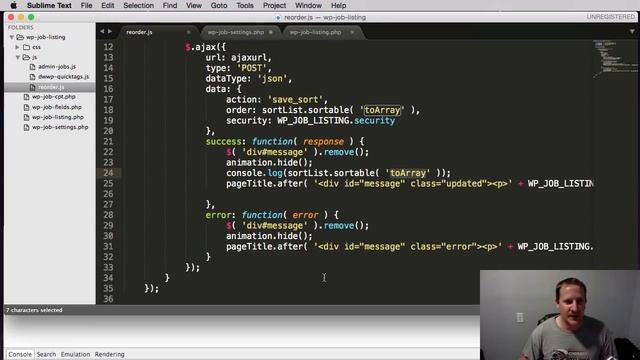Click 'toArray' on line 18
The height and width of the screenshot is (360, 640).
(x=382, y=110)
